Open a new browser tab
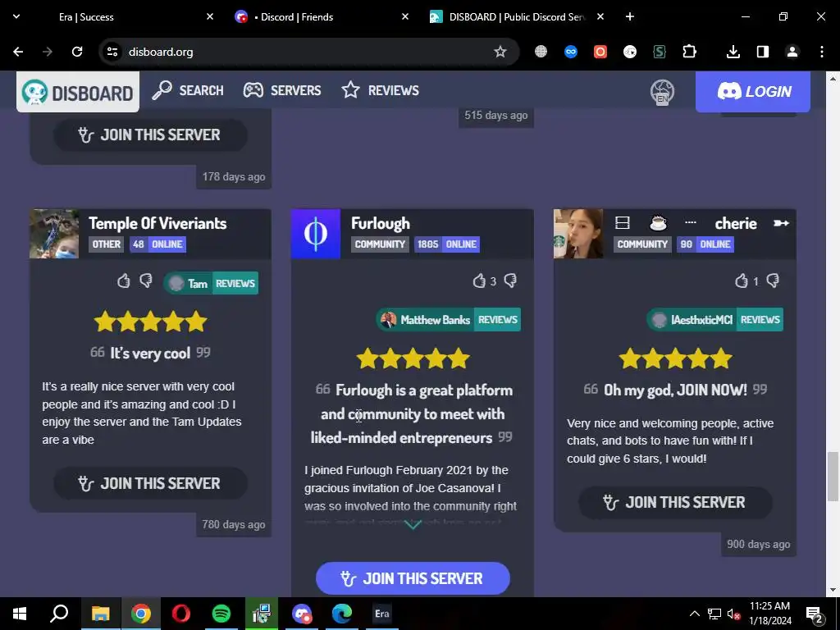The width and height of the screenshot is (840, 630). pos(630,16)
